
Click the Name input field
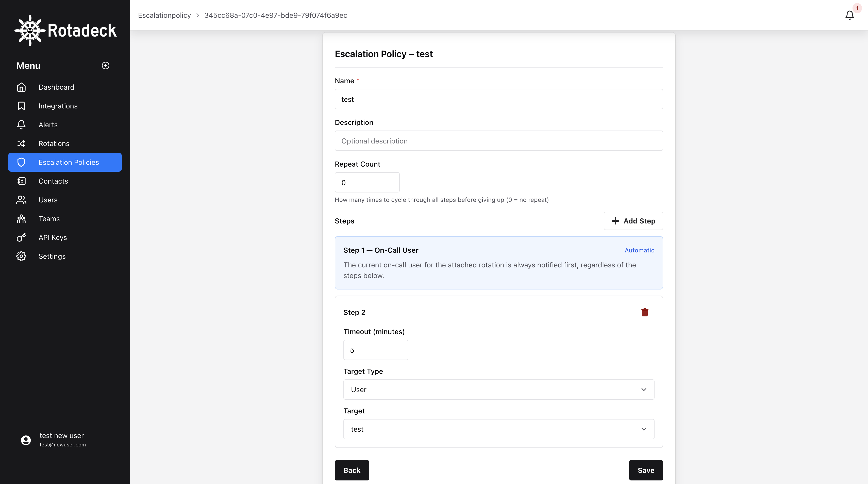point(499,99)
